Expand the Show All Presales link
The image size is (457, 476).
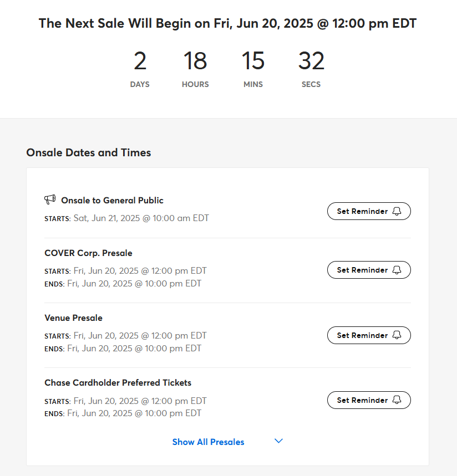click(208, 442)
